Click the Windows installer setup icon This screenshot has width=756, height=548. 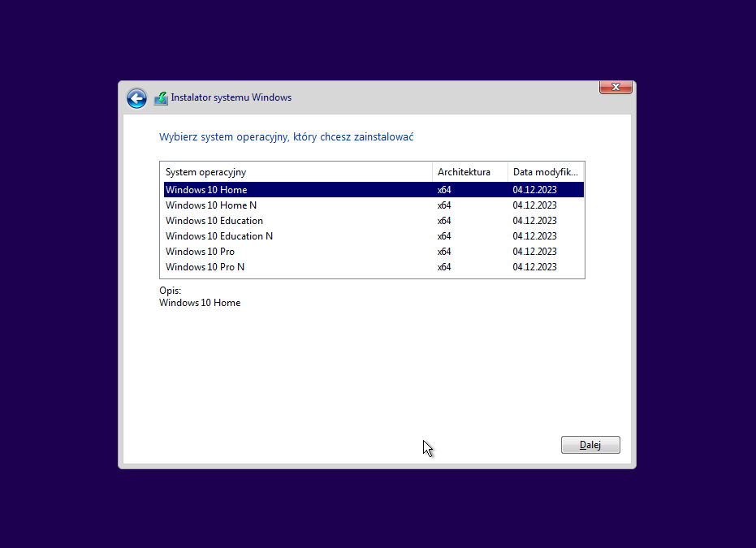161,98
